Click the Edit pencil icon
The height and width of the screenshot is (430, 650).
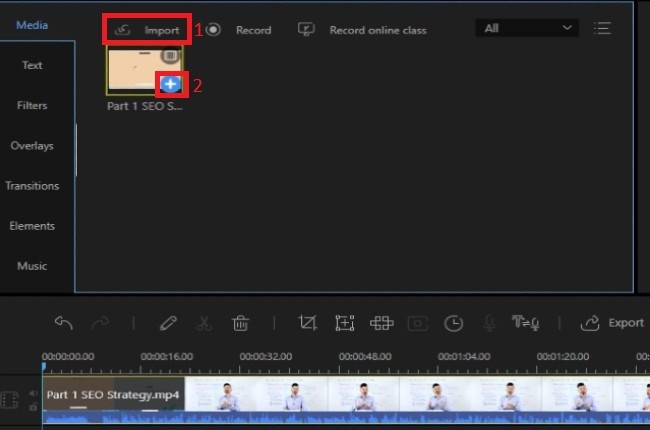[x=168, y=323]
